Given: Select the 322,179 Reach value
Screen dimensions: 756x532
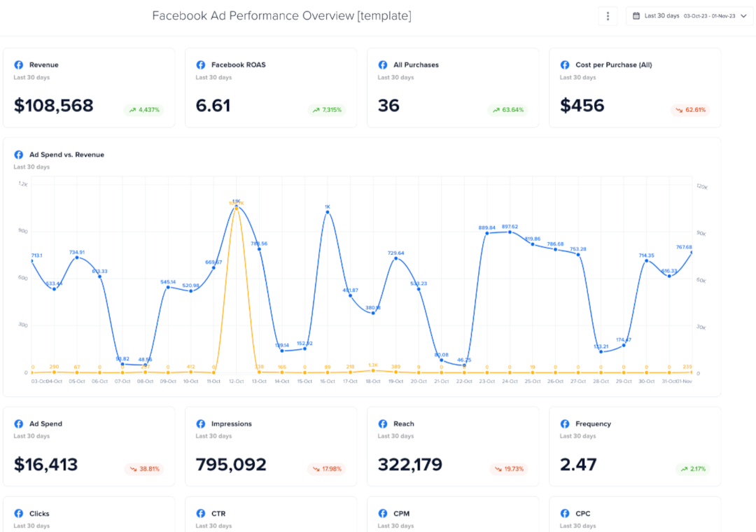Looking at the screenshot, I should click(409, 465).
